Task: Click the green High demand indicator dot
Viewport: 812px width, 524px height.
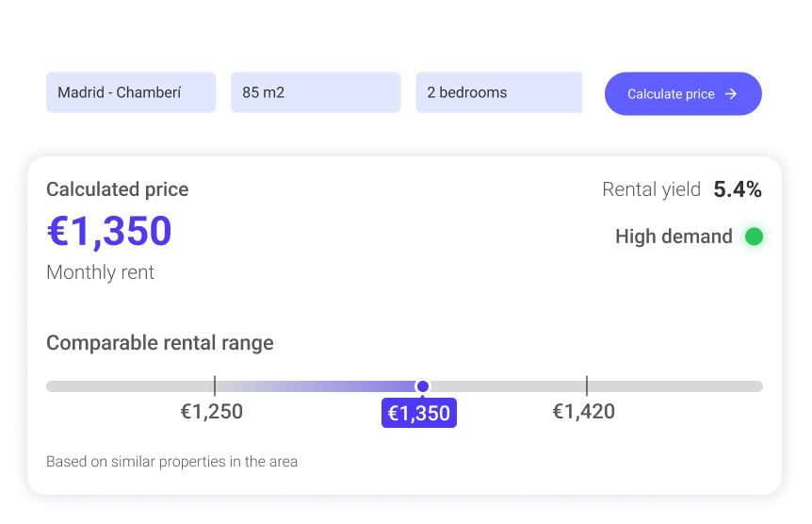Action: coord(754,237)
